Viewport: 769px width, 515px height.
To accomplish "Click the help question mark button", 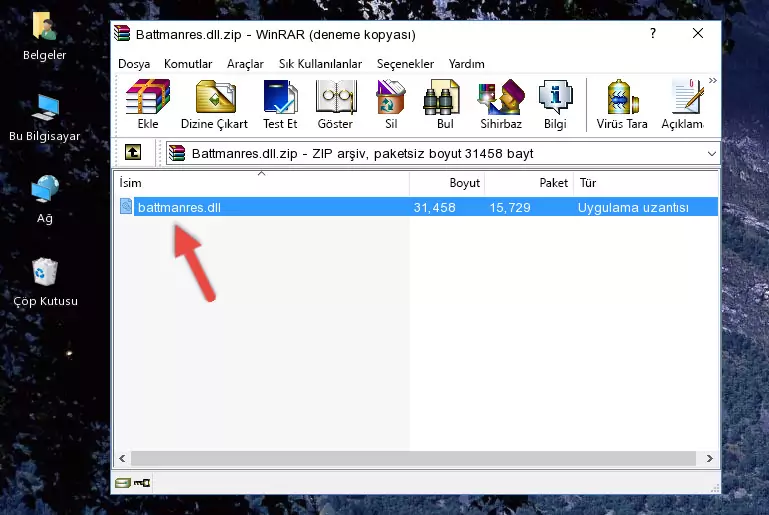I will point(653,33).
